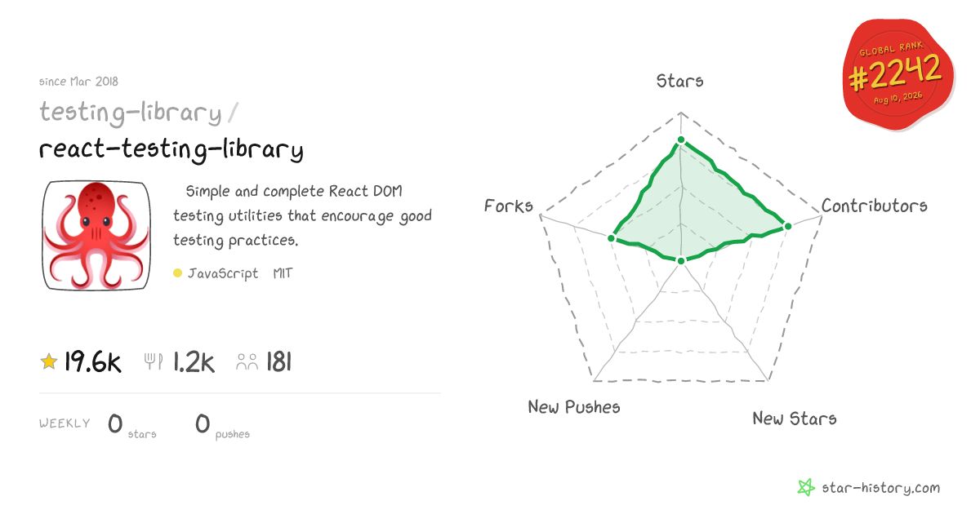The image size is (980, 514).
Task: Click the contributors people icon beside 181
Action: click(x=247, y=362)
